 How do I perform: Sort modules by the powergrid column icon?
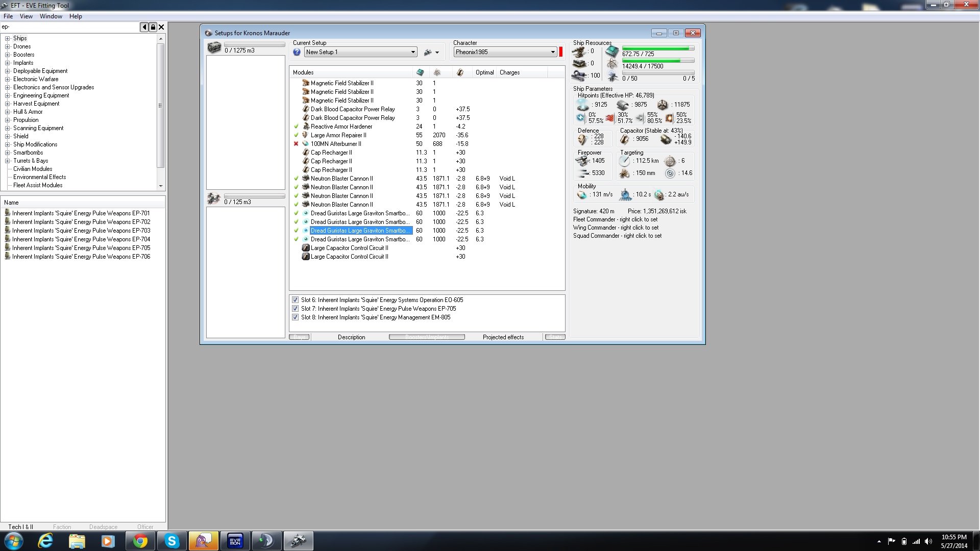tap(437, 72)
